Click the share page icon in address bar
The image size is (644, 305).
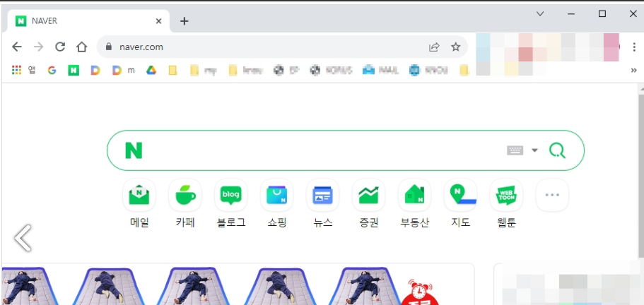(434, 47)
